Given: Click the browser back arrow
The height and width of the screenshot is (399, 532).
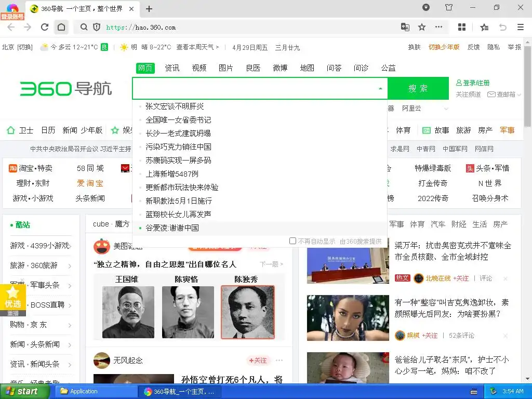Looking at the screenshot, I should click(11, 27).
